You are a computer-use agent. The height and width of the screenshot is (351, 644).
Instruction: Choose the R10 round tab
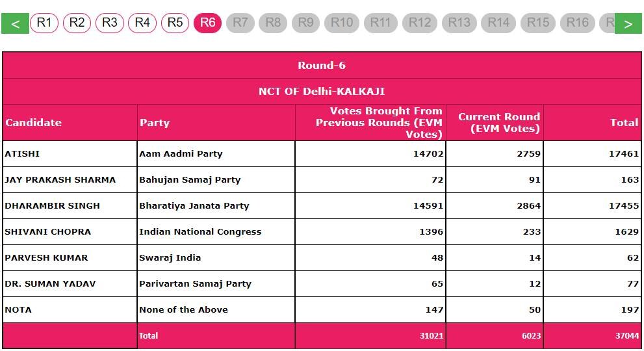point(342,23)
